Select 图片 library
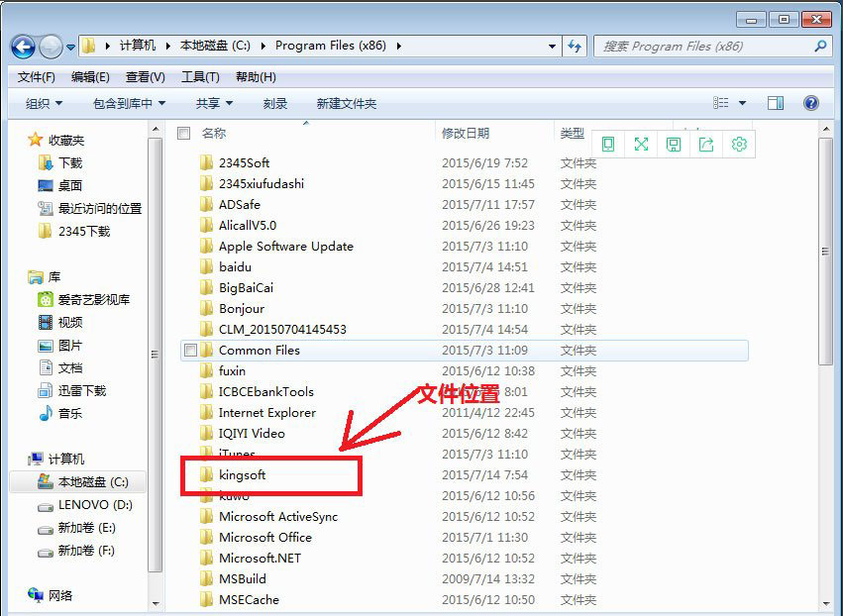 click(x=60, y=345)
